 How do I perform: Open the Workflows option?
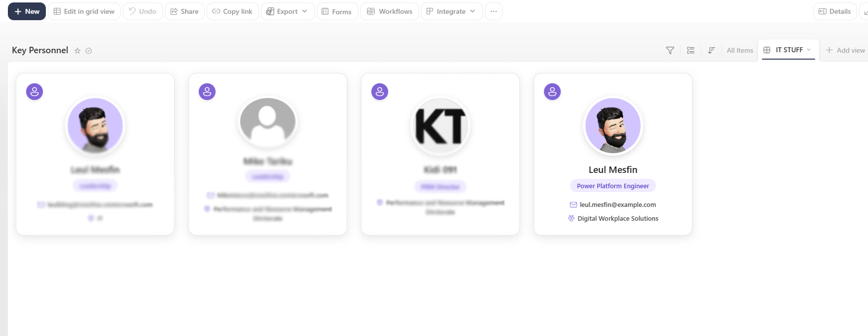pyautogui.click(x=390, y=11)
